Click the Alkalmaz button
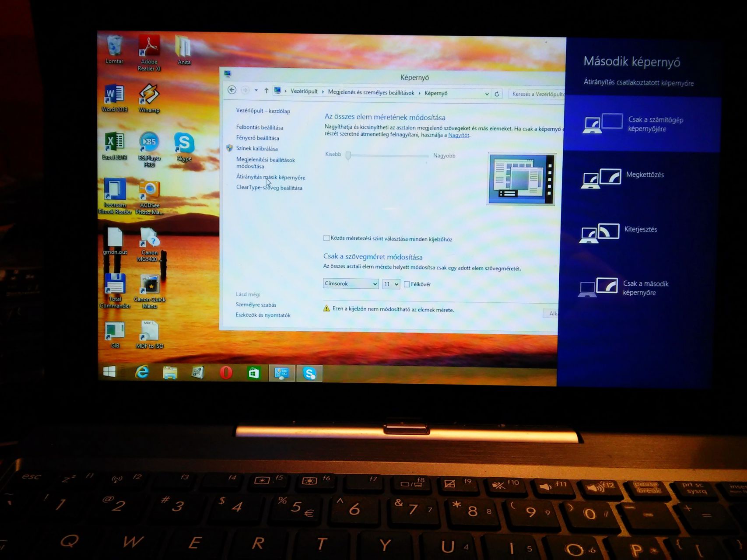This screenshot has width=747, height=560. [x=551, y=313]
